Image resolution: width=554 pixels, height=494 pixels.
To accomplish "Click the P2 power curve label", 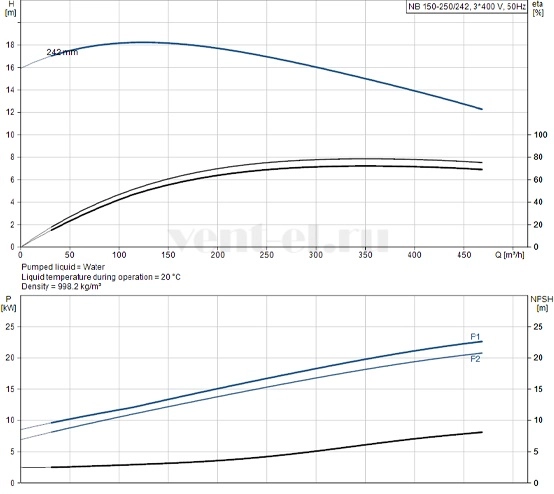I will tap(475, 359).
